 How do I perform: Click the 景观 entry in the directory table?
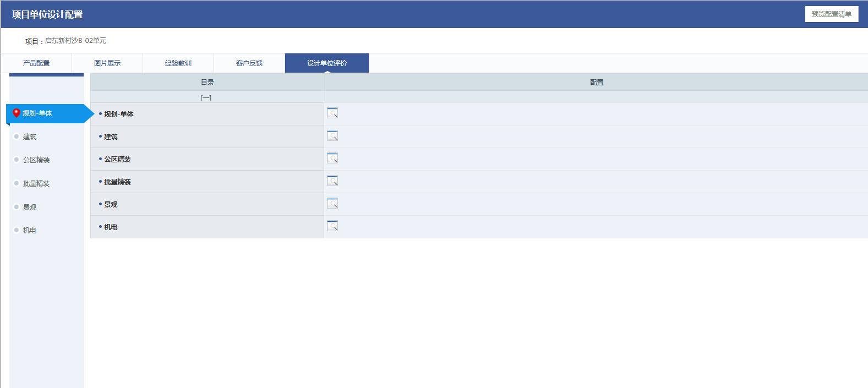111,205
